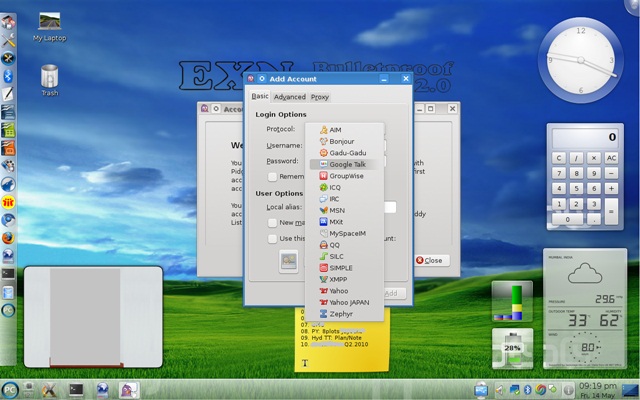Open the My Laptop desktop icon
This screenshot has width=640, height=400.
click(x=49, y=26)
